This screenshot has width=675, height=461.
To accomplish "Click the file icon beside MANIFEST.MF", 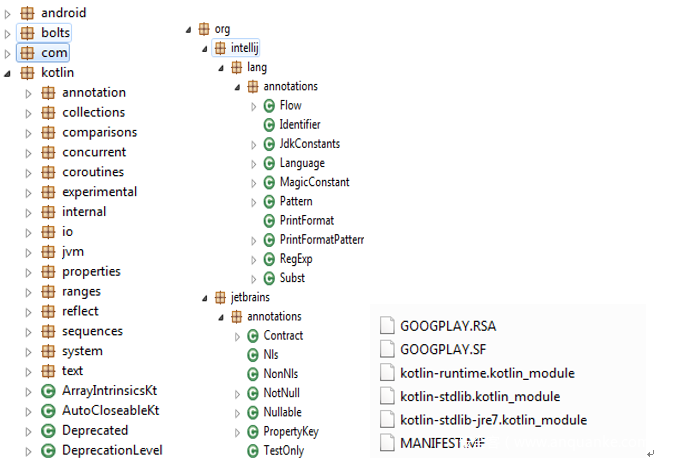I will [x=387, y=443].
